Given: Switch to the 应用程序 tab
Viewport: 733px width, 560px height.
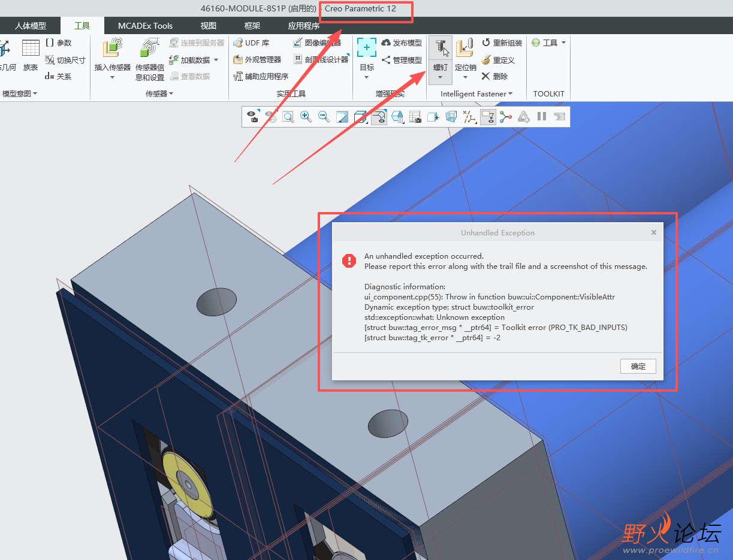Looking at the screenshot, I should [x=304, y=26].
